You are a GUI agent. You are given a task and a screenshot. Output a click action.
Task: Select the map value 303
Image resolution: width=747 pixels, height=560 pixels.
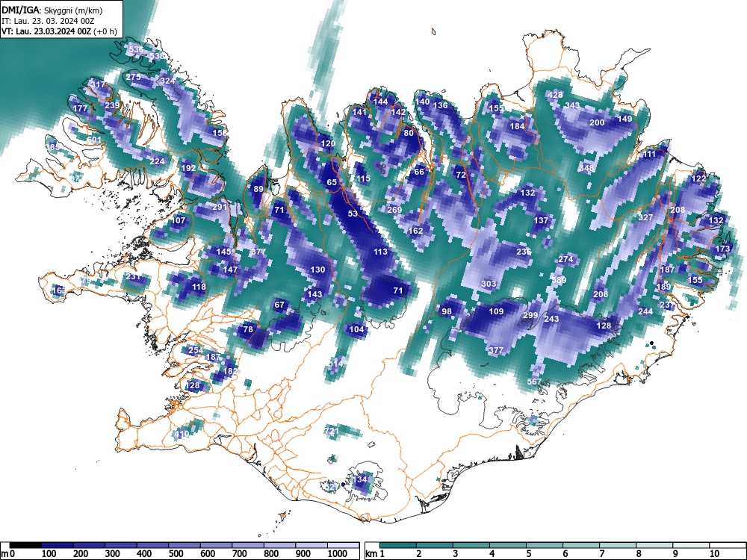[489, 284]
